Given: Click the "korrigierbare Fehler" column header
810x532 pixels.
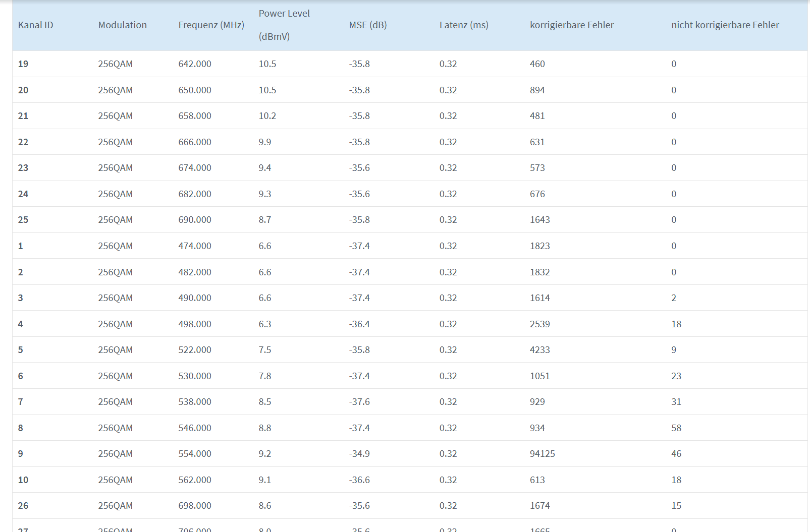Looking at the screenshot, I should coord(572,25).
